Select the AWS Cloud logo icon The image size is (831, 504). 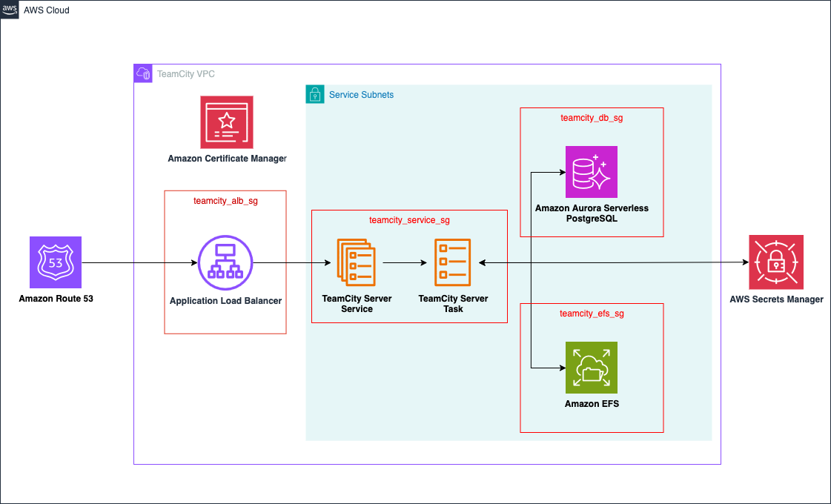click(10, 10)
